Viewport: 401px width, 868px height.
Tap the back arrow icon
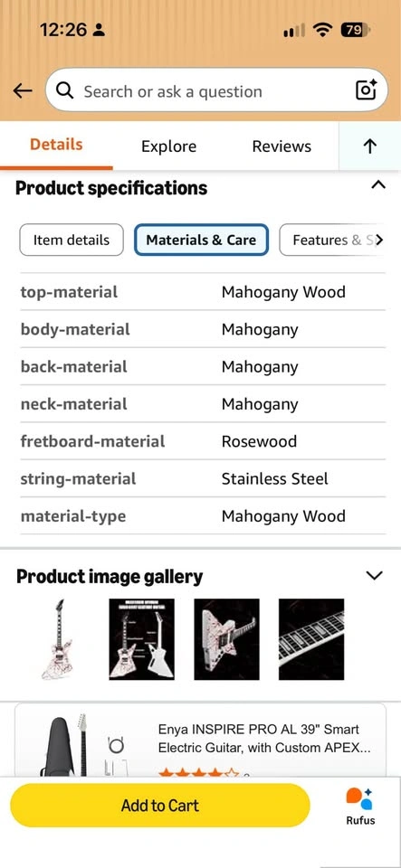pos(23,90)
